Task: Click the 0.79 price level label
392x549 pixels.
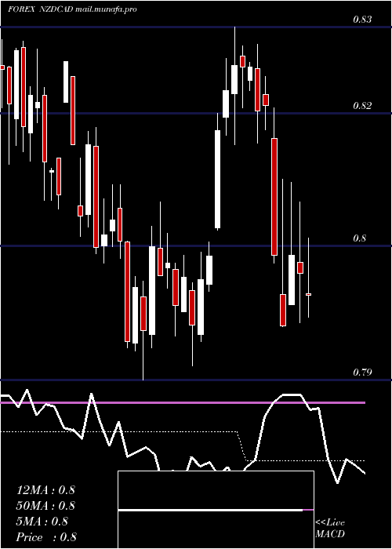Action: (362, 373)
